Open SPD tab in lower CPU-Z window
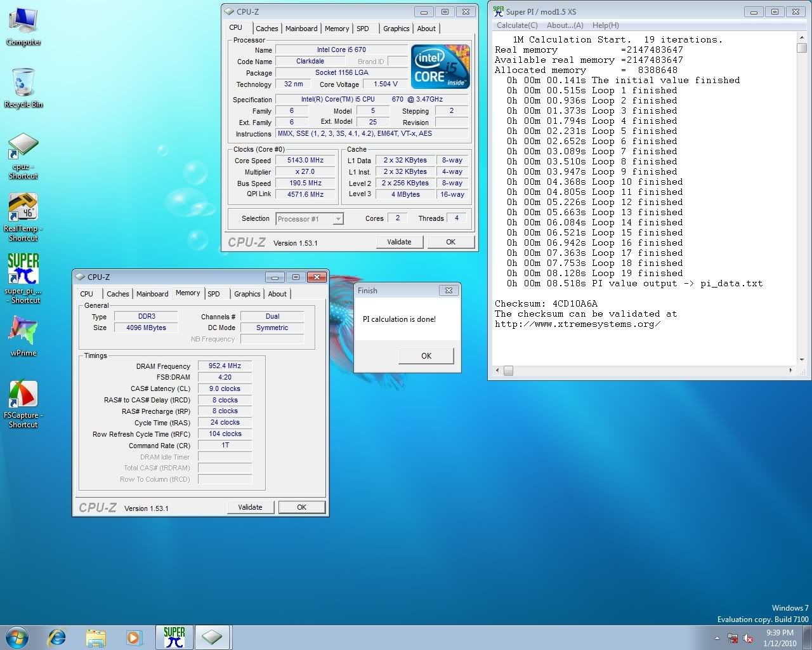 point(214,294)
